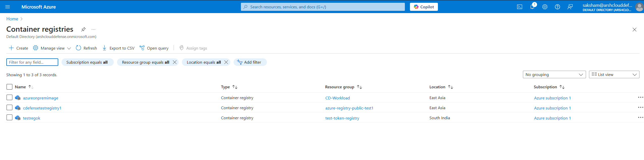Click the Home breadcrumb
Image resolution: width=644 pixels, height=160 pixels.
click(x=12, y=19)
